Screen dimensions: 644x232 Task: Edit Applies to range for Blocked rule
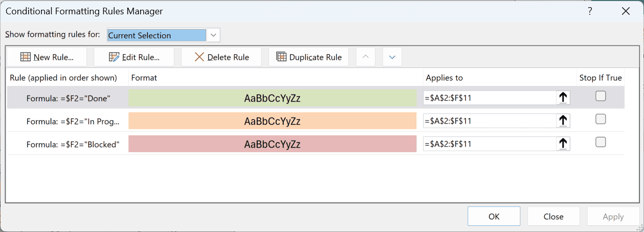tap(490, 144)
